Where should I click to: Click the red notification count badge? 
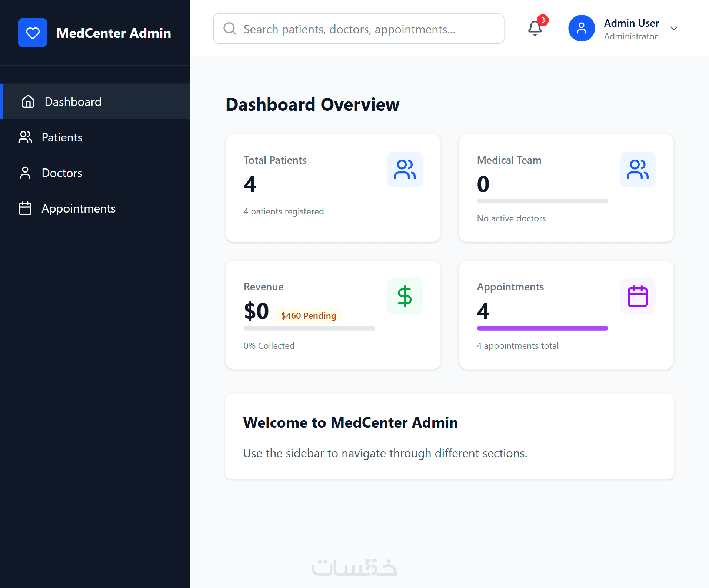pyautogui.click(x=543, y=20)
